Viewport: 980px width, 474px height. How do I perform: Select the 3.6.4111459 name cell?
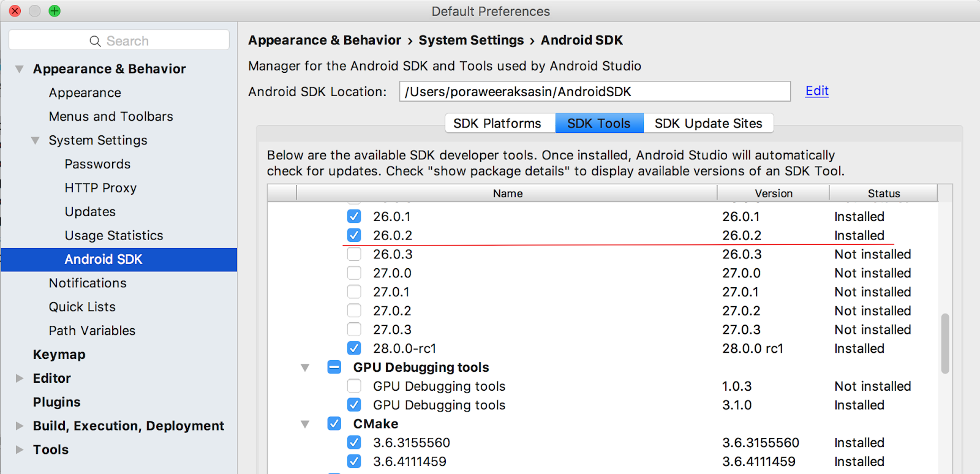coord(410,462)
